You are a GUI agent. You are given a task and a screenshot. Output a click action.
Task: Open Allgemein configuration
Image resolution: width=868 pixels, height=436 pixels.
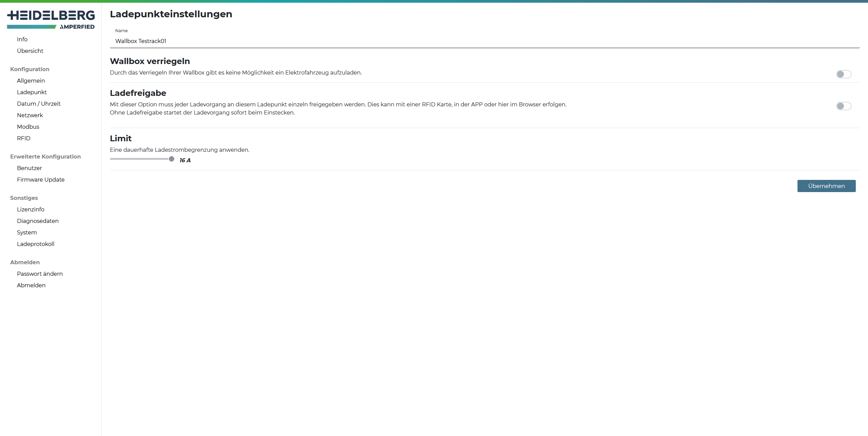point(31,81)
